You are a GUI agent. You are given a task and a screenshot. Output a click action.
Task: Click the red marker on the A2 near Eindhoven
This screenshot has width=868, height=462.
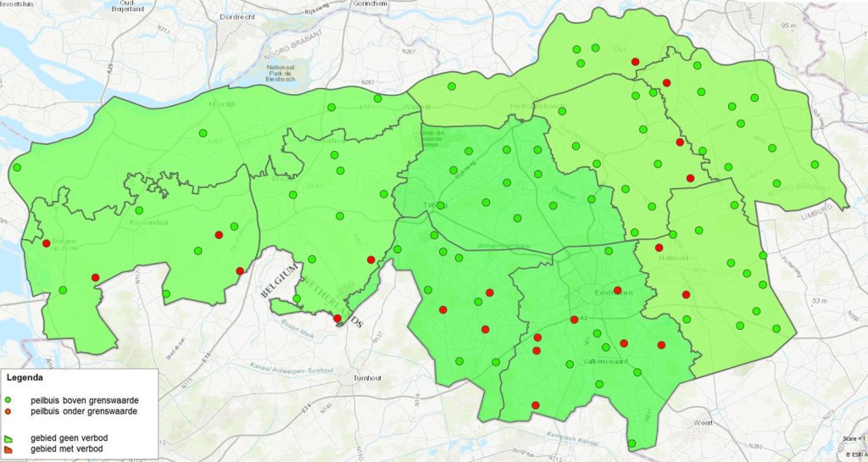[x=575, y=320]
